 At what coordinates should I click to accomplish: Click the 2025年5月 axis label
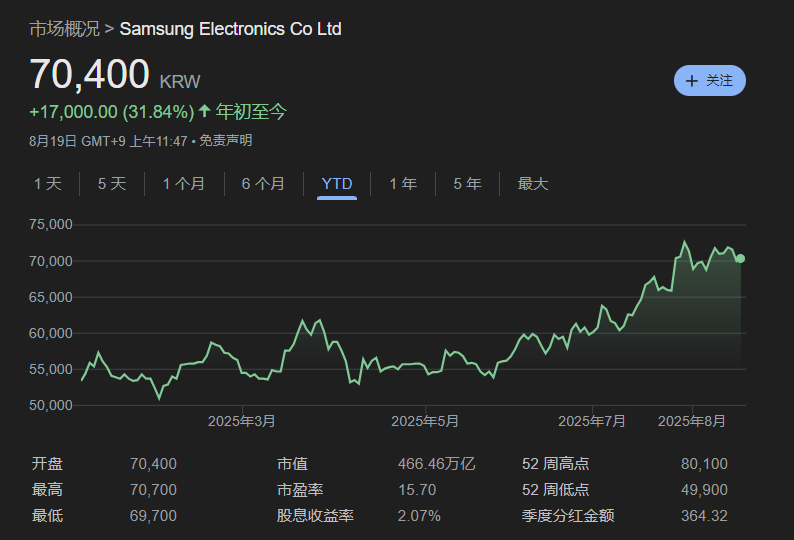(425, 421)
